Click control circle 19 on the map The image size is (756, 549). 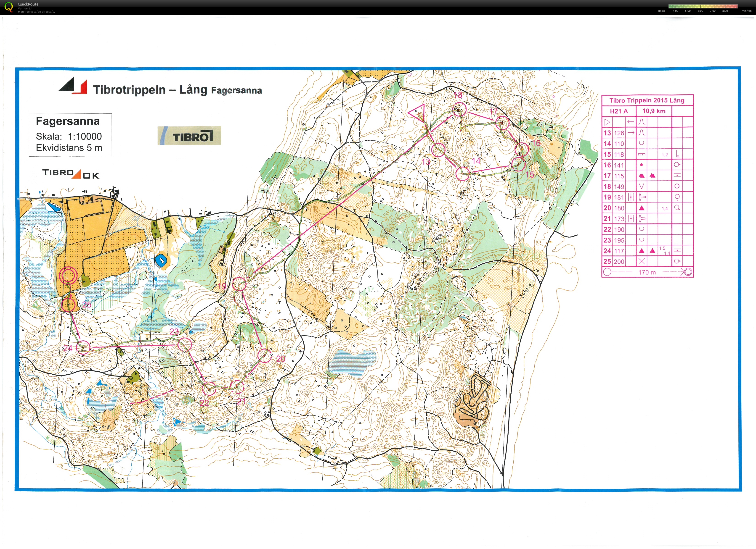(x=239, y=284)
